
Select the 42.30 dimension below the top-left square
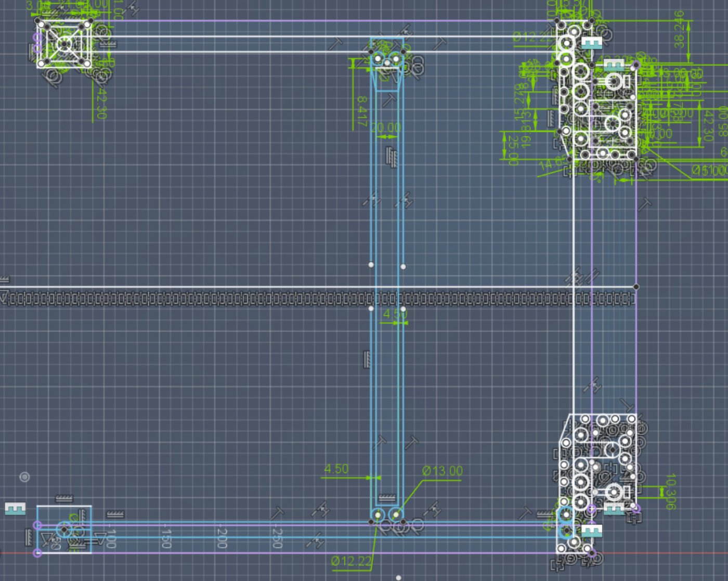click(101, 104)
